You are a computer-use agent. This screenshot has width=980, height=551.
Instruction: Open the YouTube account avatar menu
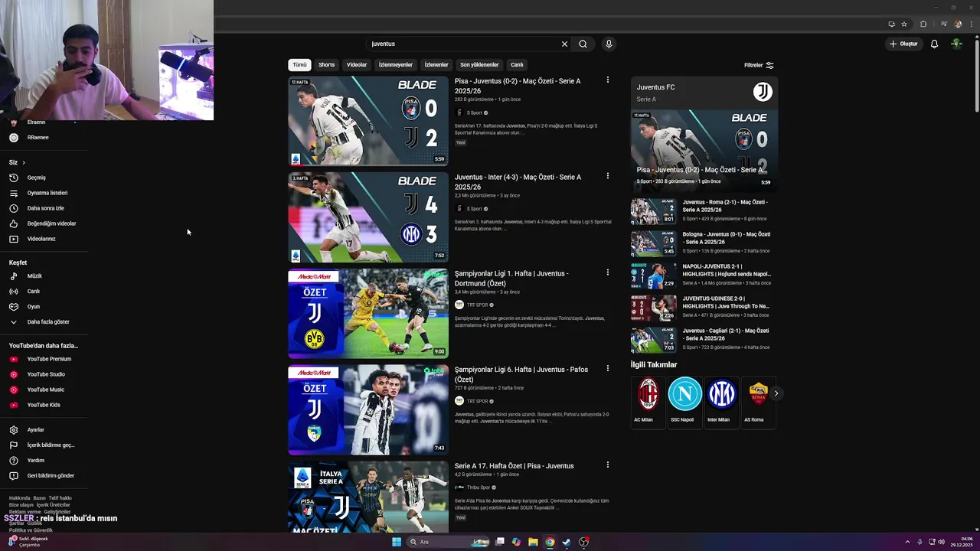click(x=956, y=44)
